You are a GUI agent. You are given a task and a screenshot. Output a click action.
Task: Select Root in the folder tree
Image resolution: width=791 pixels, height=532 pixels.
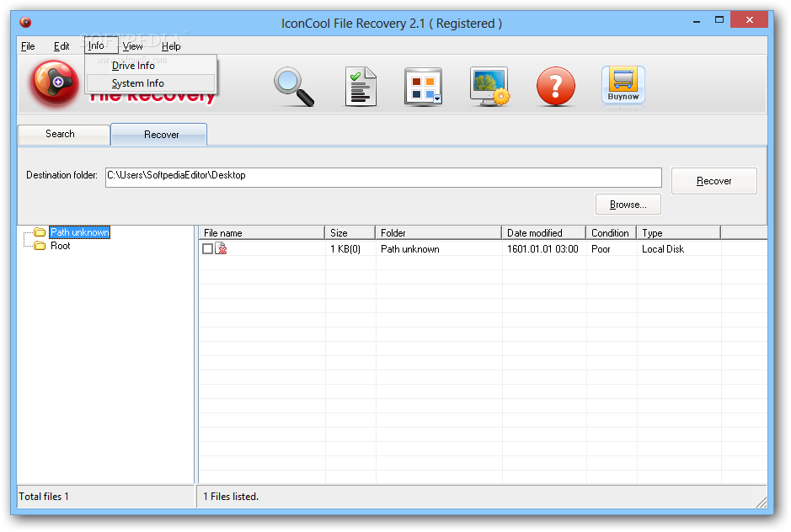(x=61, y=246)
